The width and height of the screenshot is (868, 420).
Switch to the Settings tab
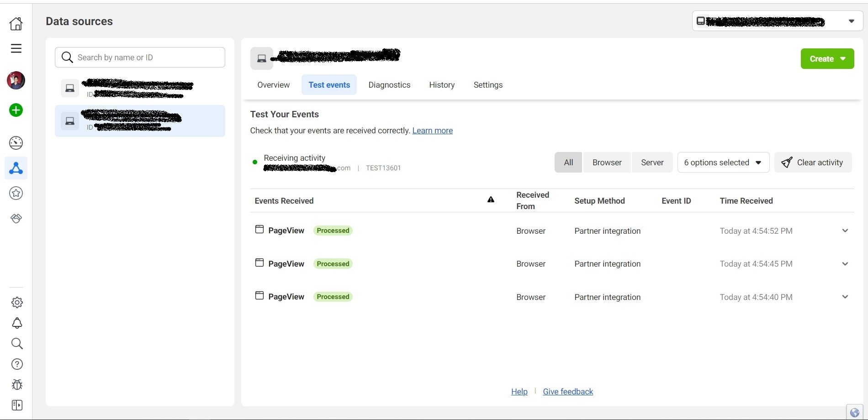(x=488, y=85)
